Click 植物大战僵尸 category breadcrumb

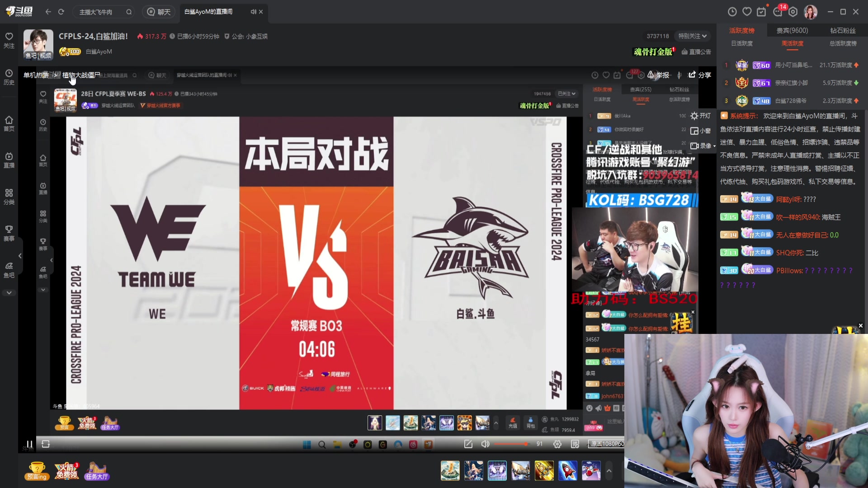tap(81, 75)
